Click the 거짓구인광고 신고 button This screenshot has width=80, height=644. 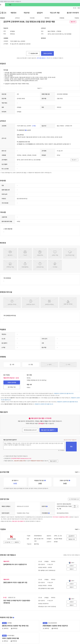coord(74,499)
